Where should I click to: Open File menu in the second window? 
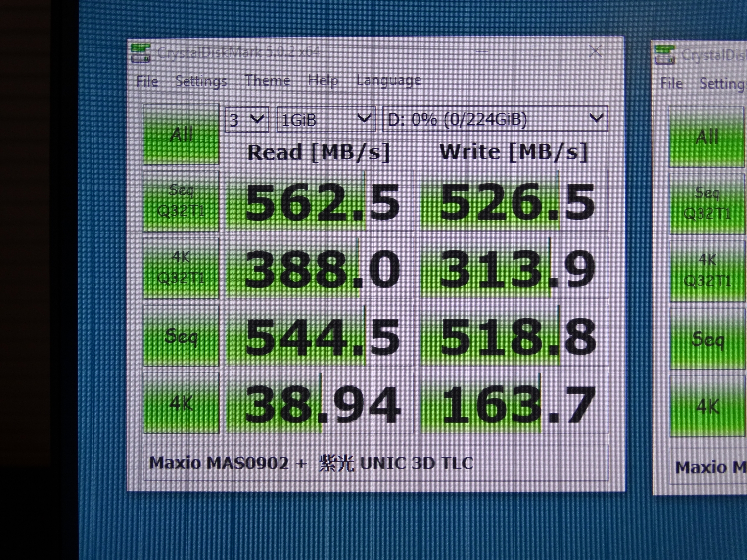(x=671, y=83)
